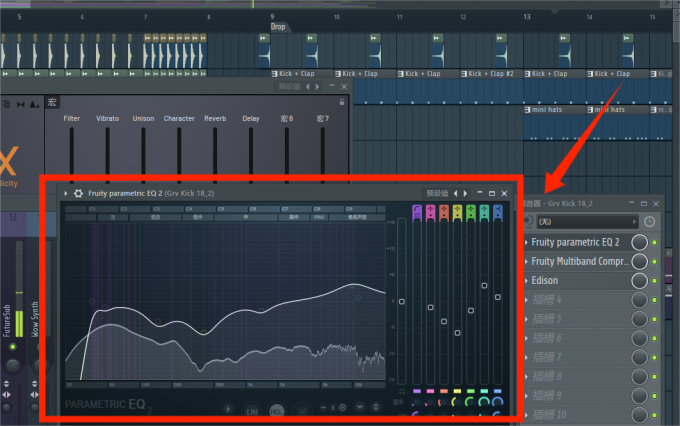Open the (无) input selector dropdown in the mixer

[588, 222]
